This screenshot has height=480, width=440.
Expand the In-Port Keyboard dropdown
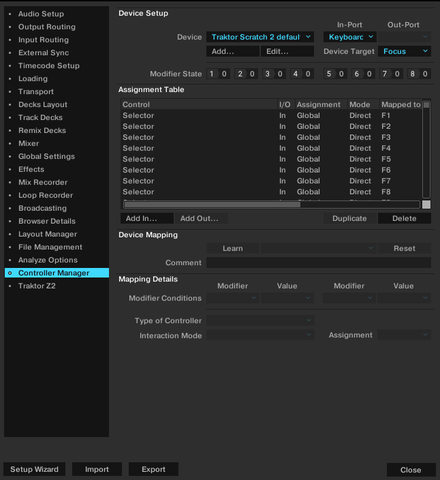click(x=350, y=37)
